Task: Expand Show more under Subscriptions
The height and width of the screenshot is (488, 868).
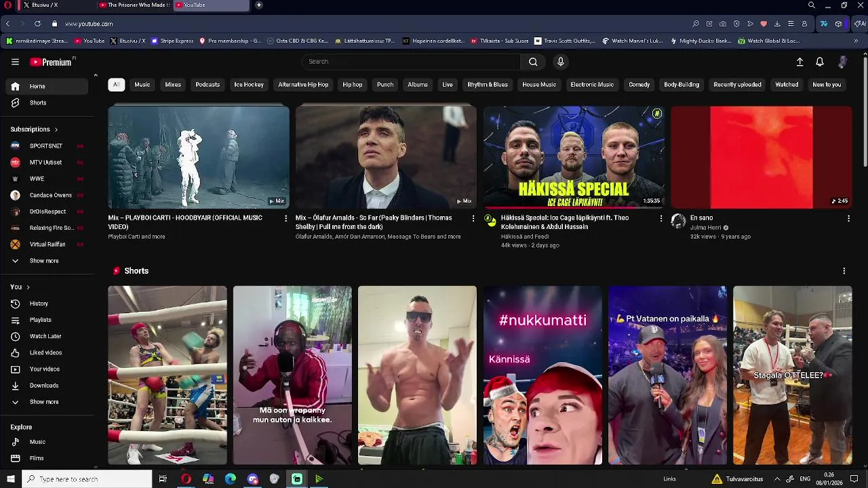Action: pyautogui.click(x=43, y=261)
